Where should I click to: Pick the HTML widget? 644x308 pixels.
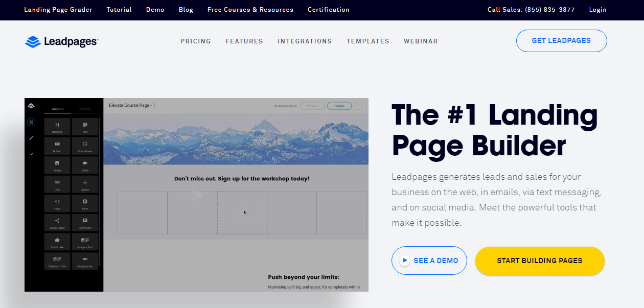click(57, 203)
